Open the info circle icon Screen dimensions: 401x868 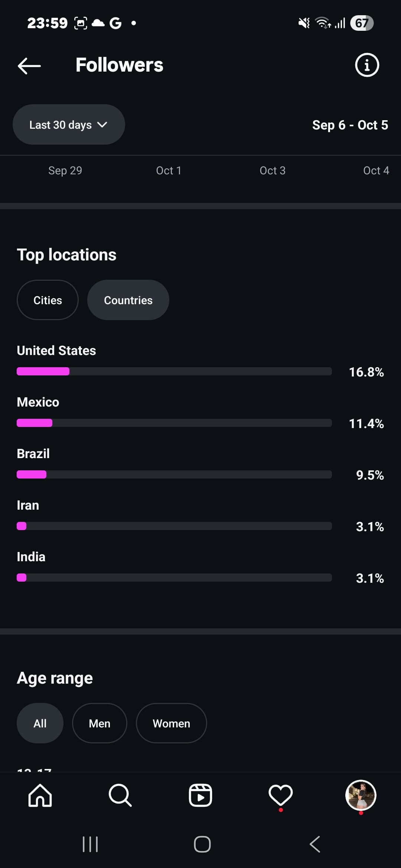367,65
